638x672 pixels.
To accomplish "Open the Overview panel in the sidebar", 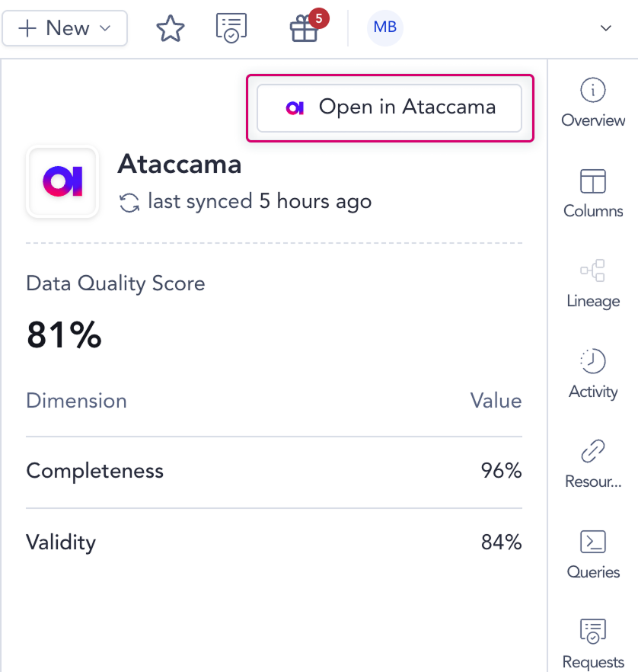I will pos(592,103).
